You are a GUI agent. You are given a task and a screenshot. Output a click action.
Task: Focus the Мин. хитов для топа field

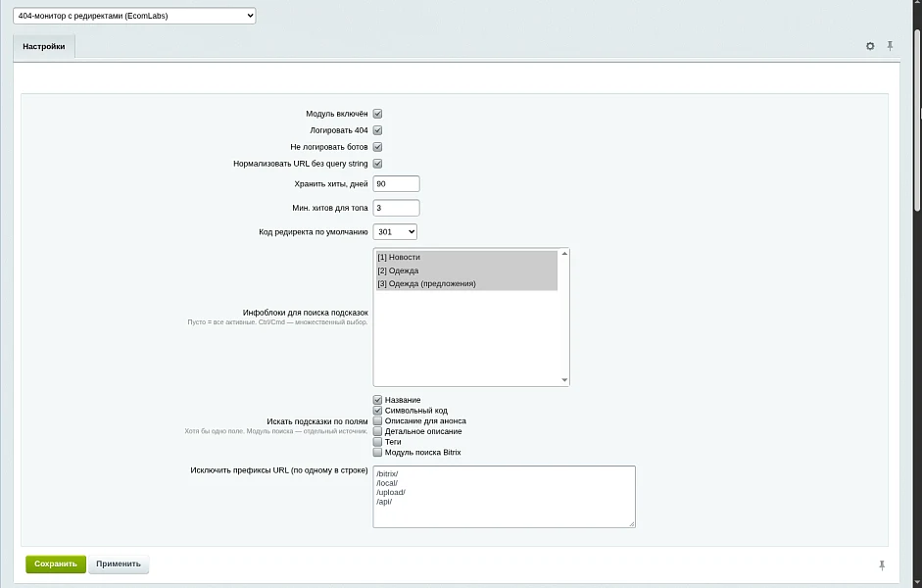396,208
